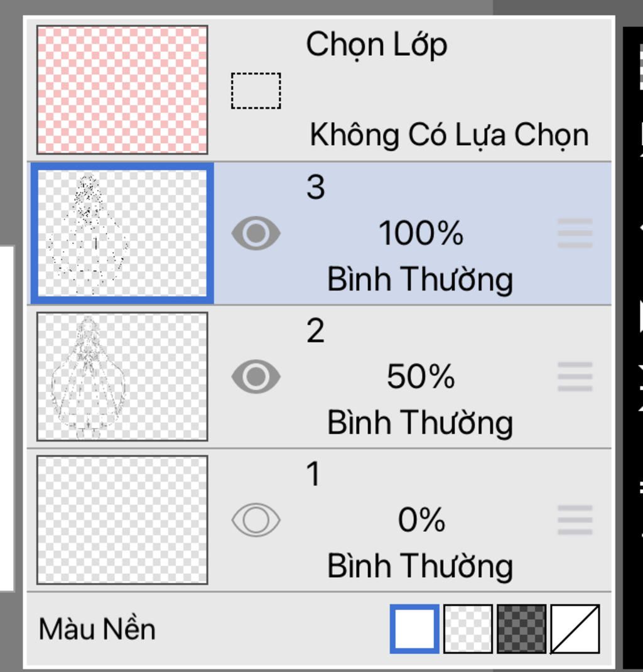Click layer 1 blend mode Bình Thường
This screenshot has width=643, height=672.
(x=420, y=565)
